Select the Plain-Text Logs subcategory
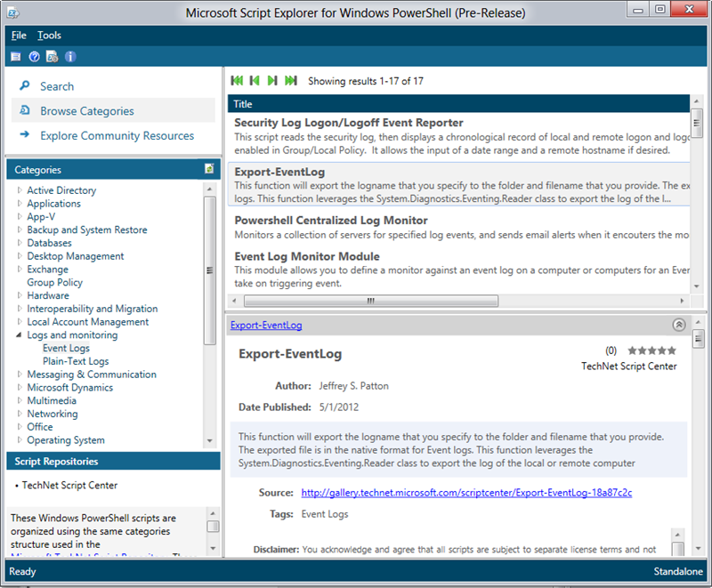 pos(76,361)
